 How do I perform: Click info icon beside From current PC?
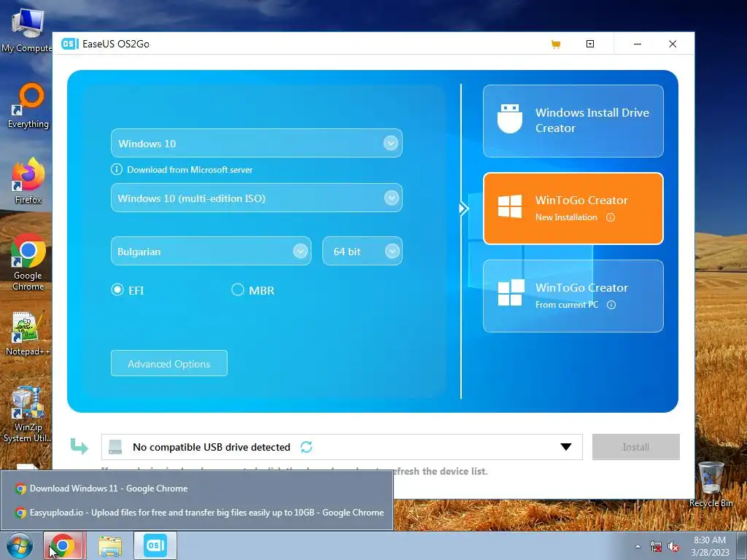611,305
